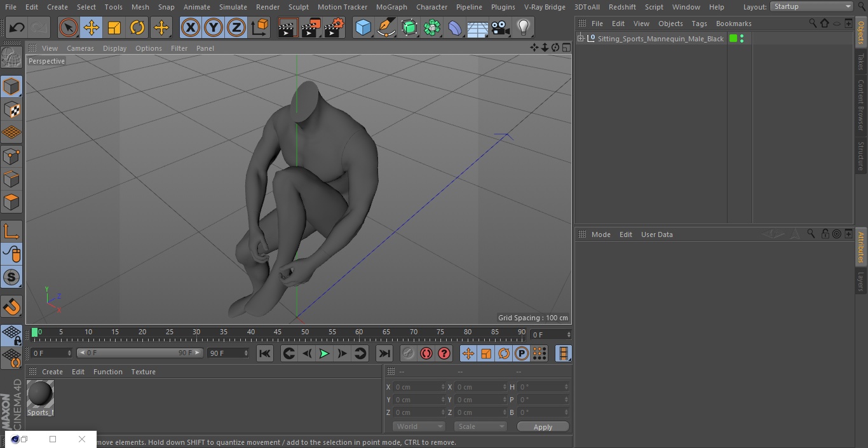Open the File menu

point(10,7)
